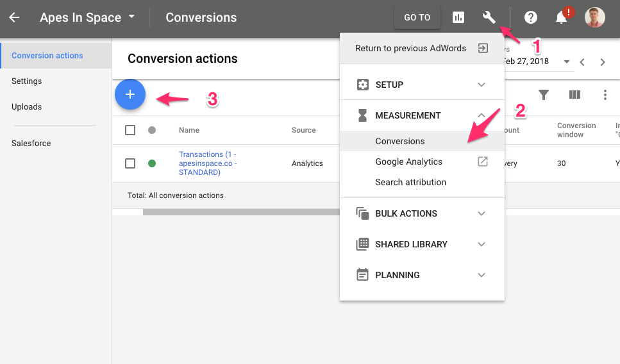620x364 pixels.
Task: Click the Feb 27, 2018 date text
Action: point(526,62)
